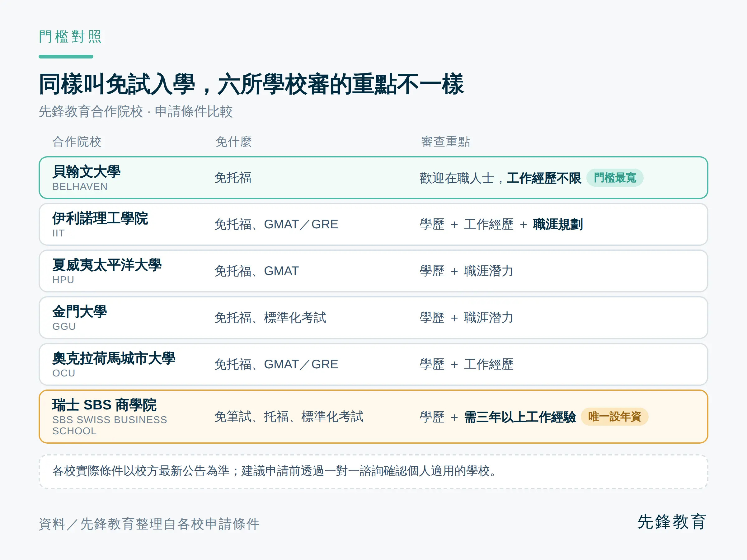Click the 門檻對照 section label
This screenshot has width=747, height=560.
click(x=70, y=36)
